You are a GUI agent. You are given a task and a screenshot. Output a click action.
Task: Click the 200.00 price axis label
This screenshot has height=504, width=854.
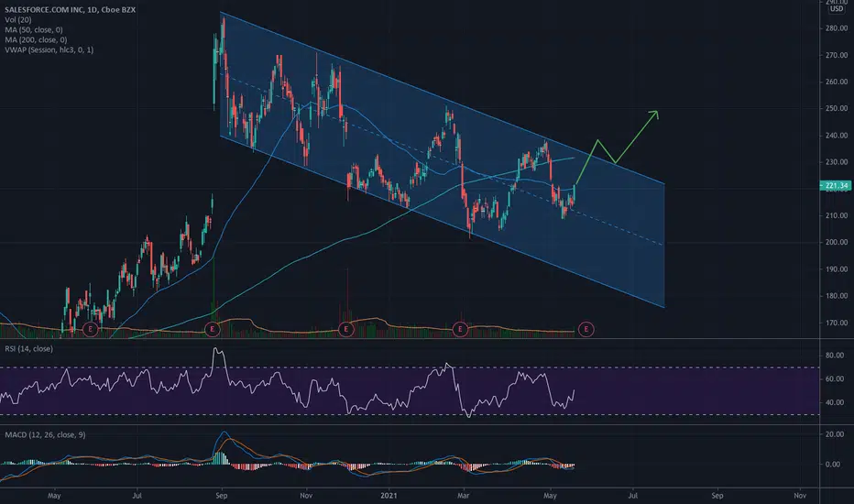point(836,242)
